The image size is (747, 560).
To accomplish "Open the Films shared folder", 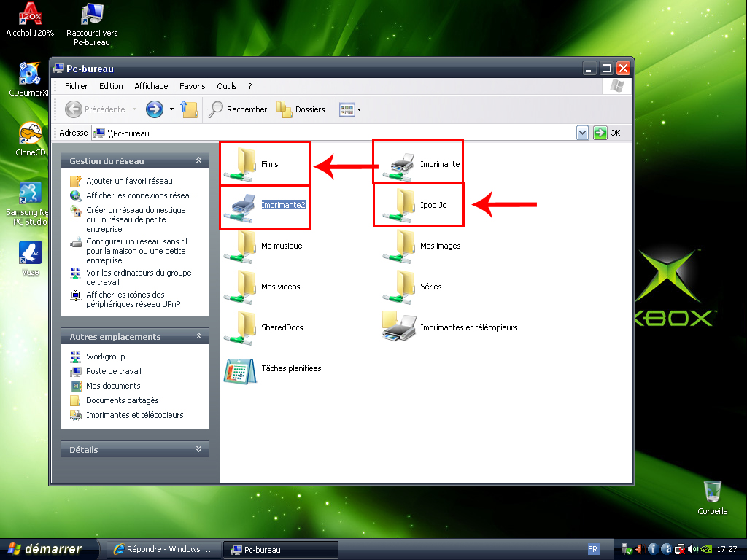I will tap(252, 164).
